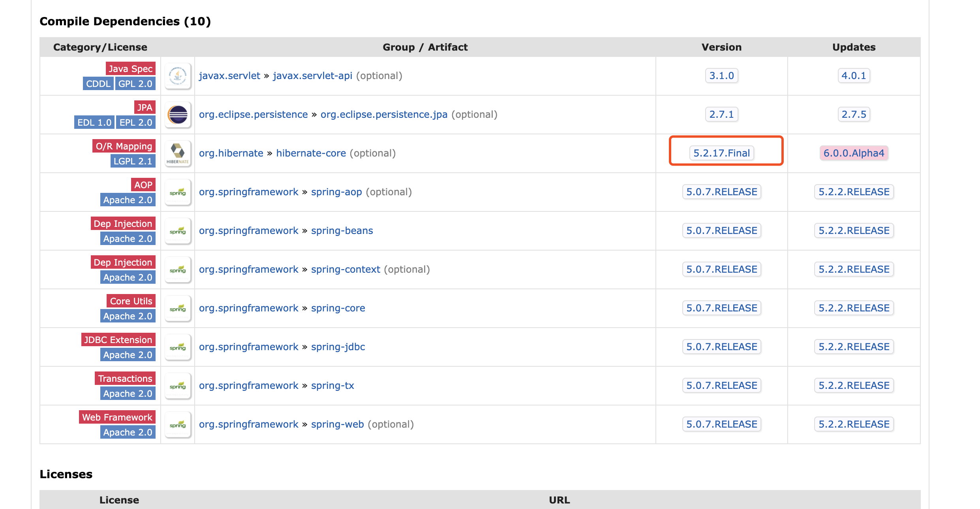980x509 pixels.
Task: Click the Java Spec category tag
Action: [x=130, y=69]
